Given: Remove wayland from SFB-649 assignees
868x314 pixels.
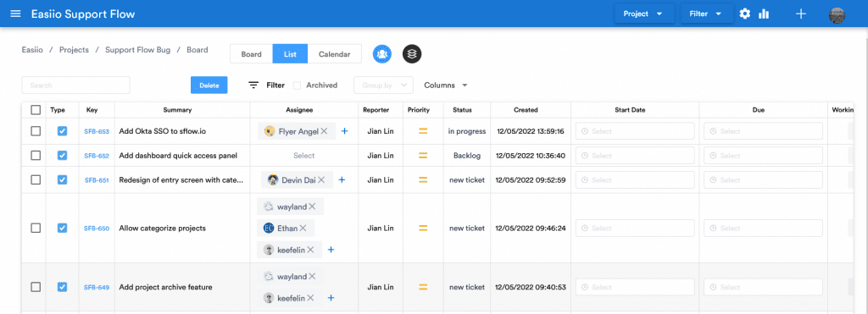Looking at the screenshot, I should coord(312,276).
